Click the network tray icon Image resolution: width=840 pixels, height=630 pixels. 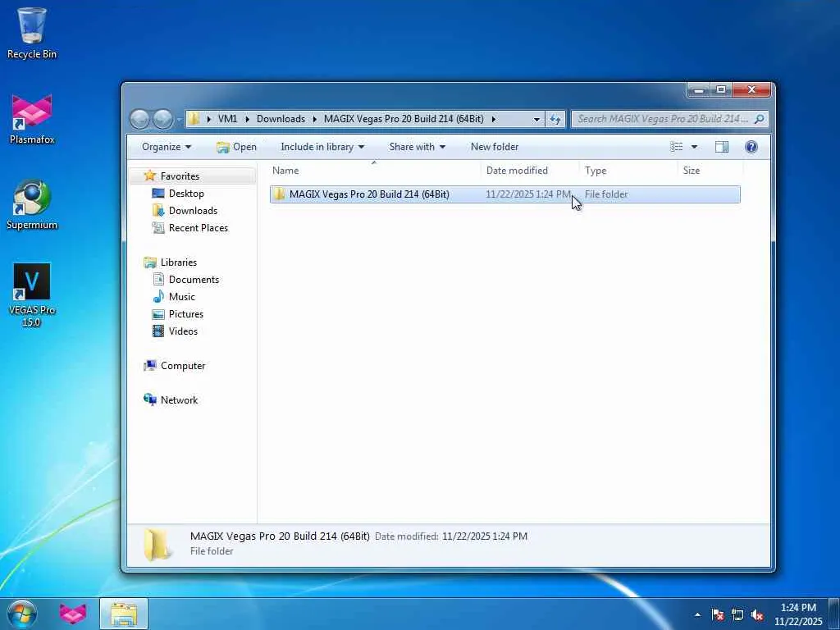737,614
